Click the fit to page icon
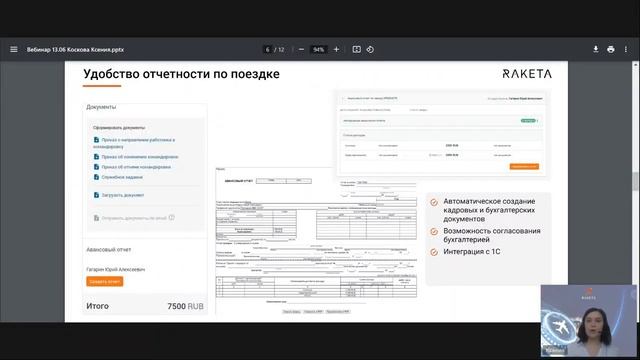Image resolution: width=640 pixels, height=360 pixels. tap(356, 49)
